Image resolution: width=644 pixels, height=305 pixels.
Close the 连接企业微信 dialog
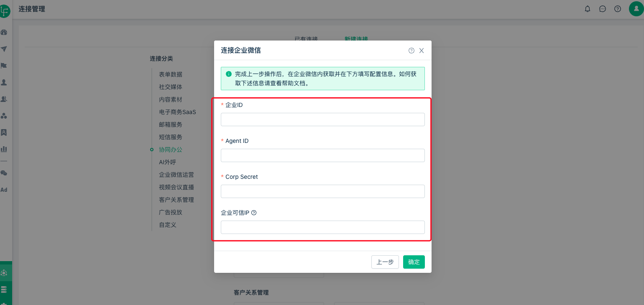click(422, 51)
